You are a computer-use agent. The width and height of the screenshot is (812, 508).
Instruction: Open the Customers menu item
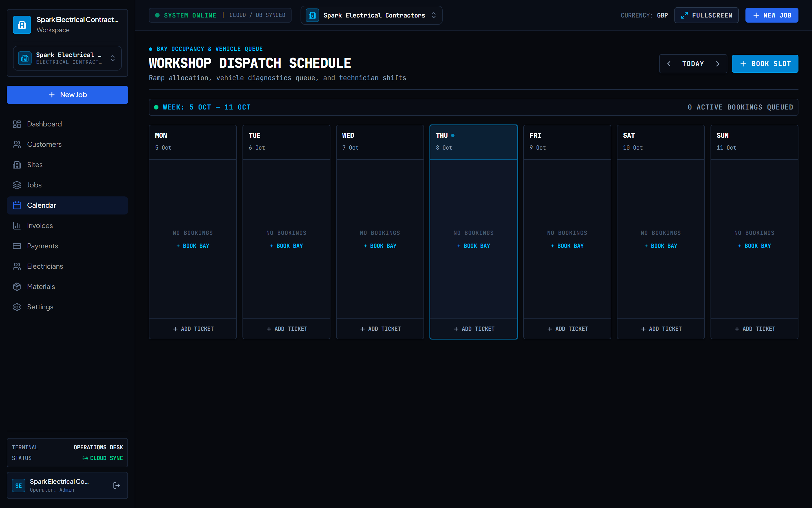(x=67, y=144)
